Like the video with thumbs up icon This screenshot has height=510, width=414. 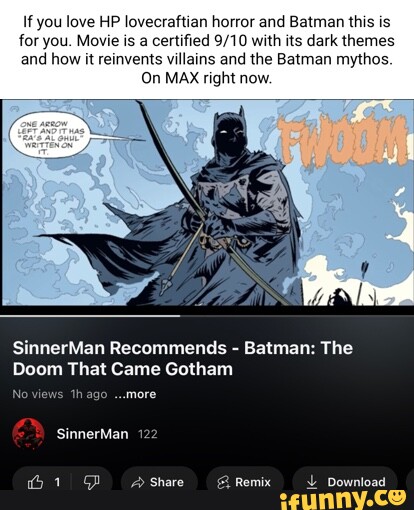click(x=36, y=482)
